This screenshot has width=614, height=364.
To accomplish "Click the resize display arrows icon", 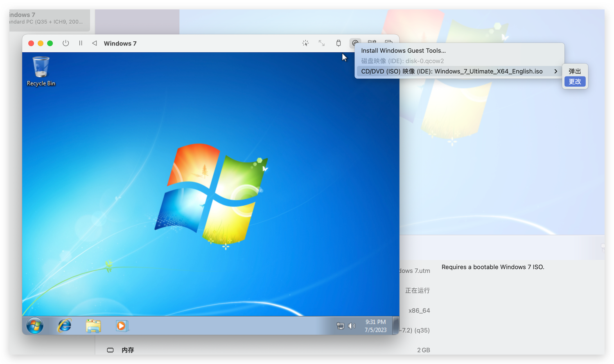I will coord(322,43).
